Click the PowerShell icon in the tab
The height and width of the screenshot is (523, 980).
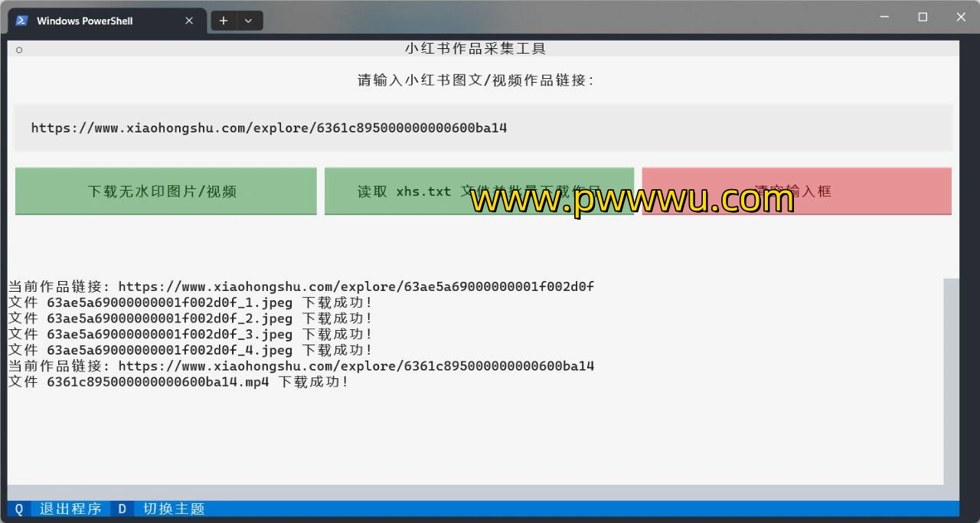point(22,21)
